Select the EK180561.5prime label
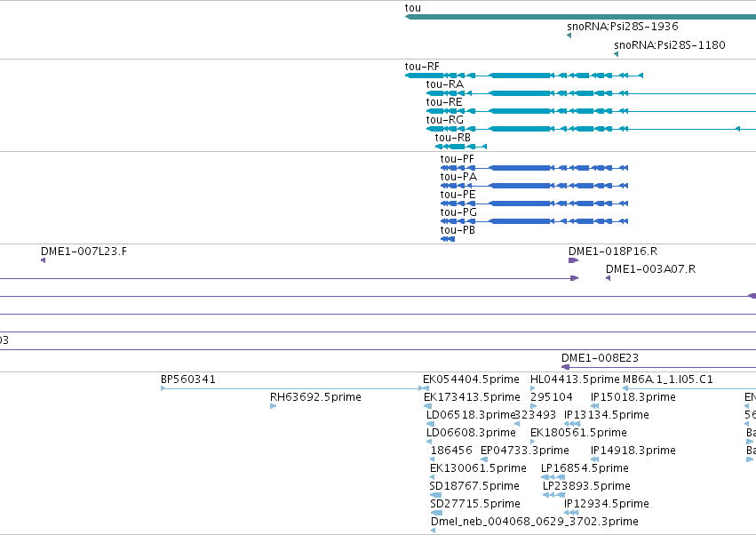Viewport: 756px width, 535px height. pos(578,433)
